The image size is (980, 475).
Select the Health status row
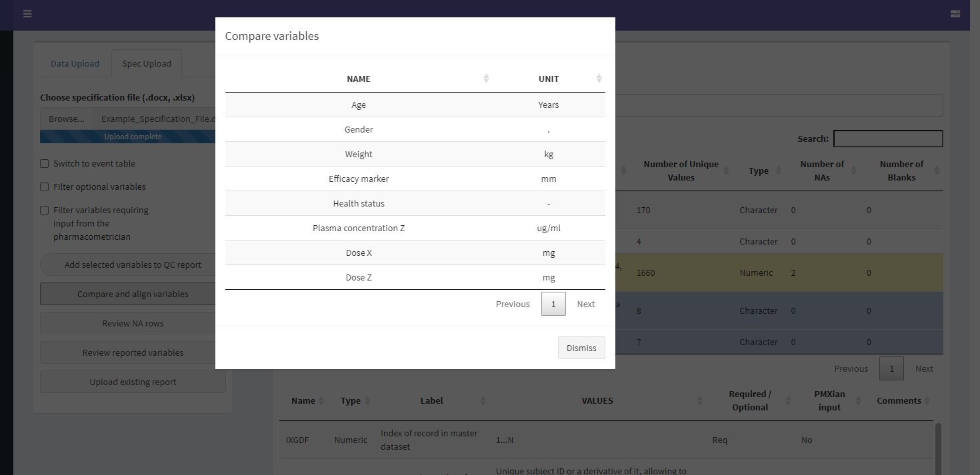coord(415,203)
